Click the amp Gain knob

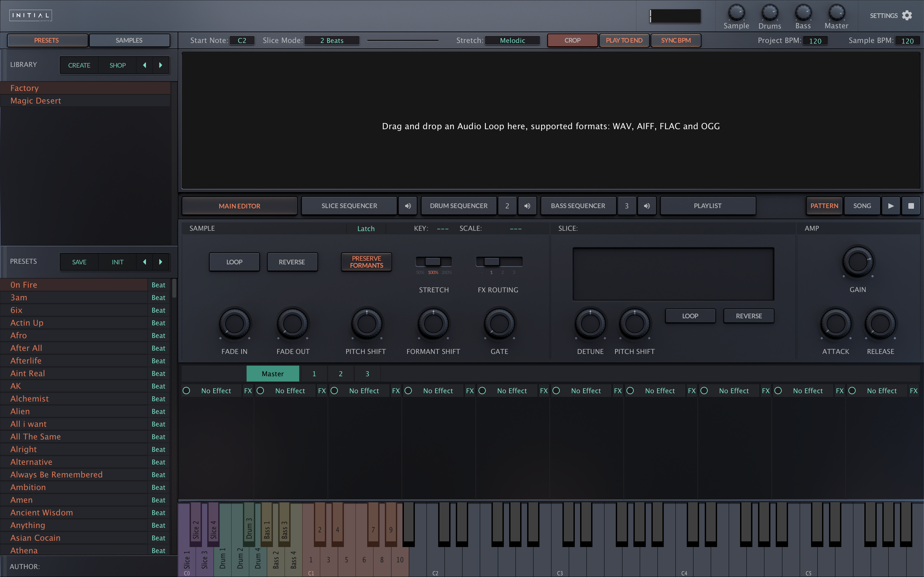point(858,262)
